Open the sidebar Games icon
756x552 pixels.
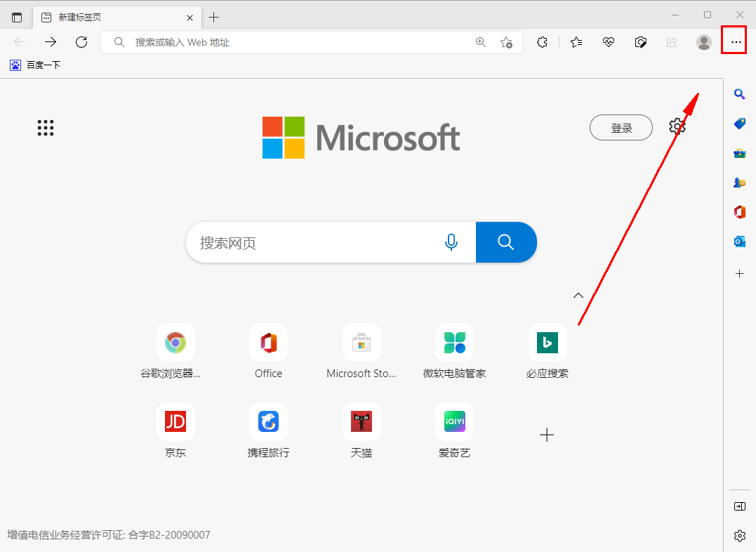[x=739, y=183]
